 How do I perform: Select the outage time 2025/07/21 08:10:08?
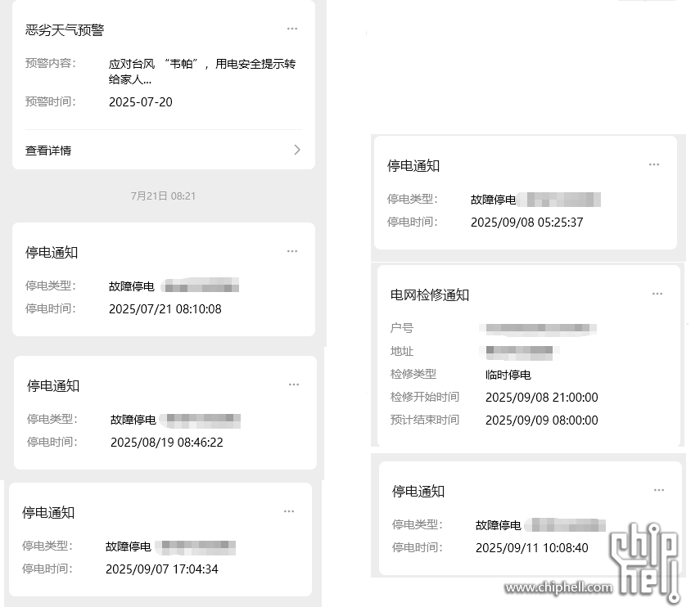165,309
